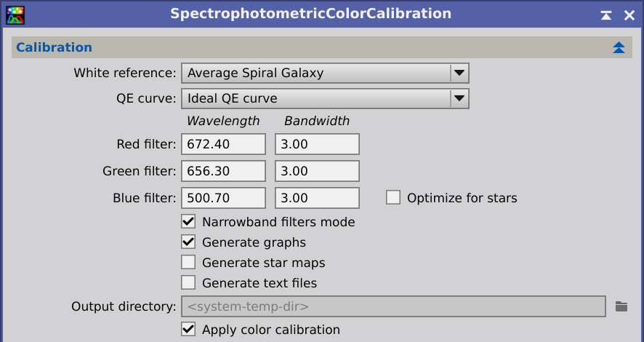
Task: Enable Generate star maps
Action: point(188,262)
